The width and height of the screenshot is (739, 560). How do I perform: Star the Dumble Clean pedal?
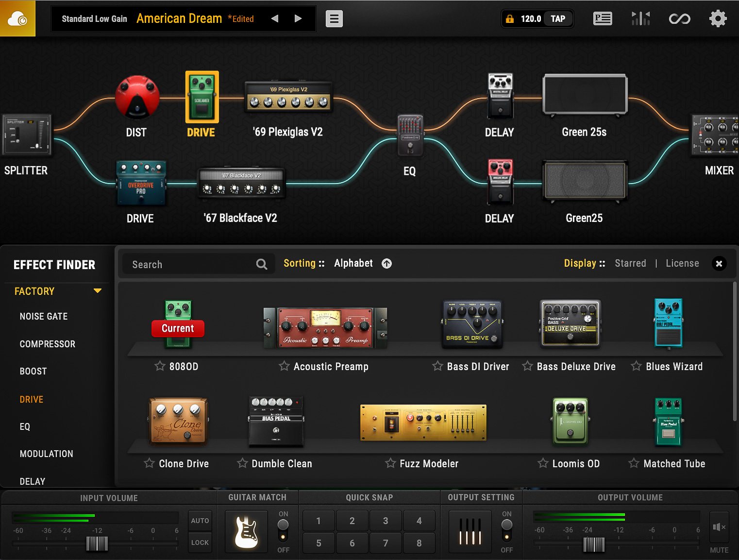point(242,463)
